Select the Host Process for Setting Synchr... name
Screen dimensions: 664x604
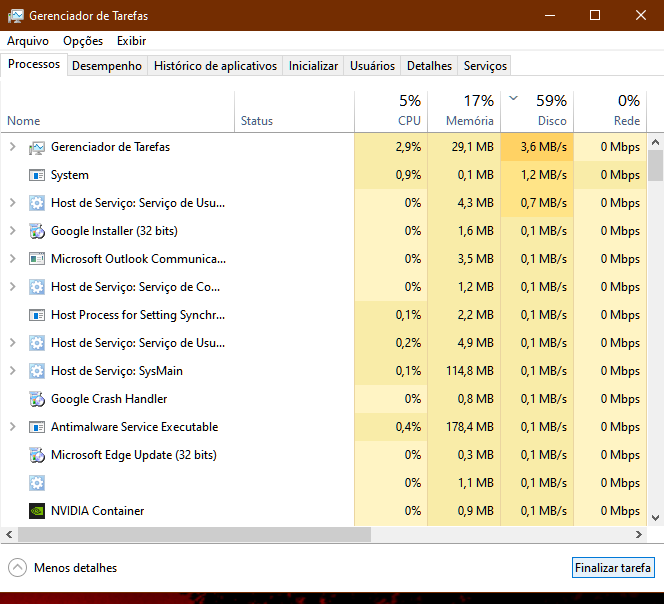click(x=138, y=315)
